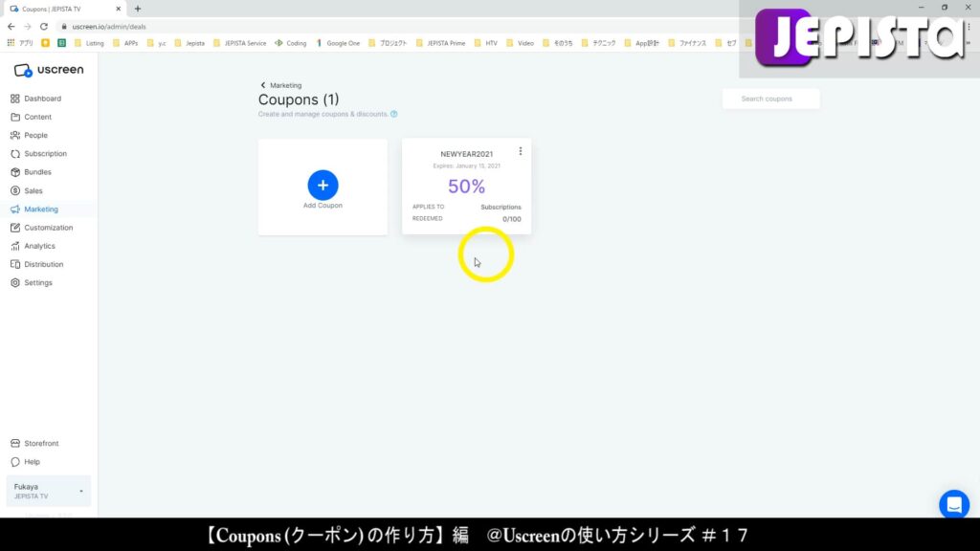Click the People icon in sidebar
The width and height of the screenshot is (980, 551).
point(15,135)
